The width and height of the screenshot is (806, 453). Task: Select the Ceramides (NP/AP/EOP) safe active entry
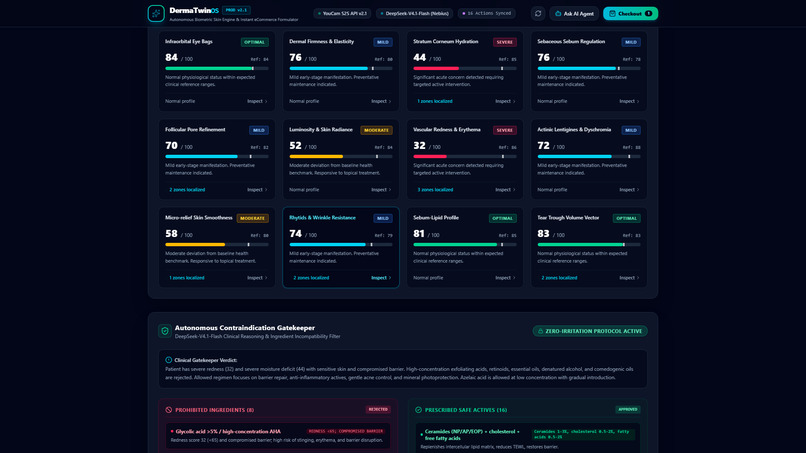[x=528, y=438]
